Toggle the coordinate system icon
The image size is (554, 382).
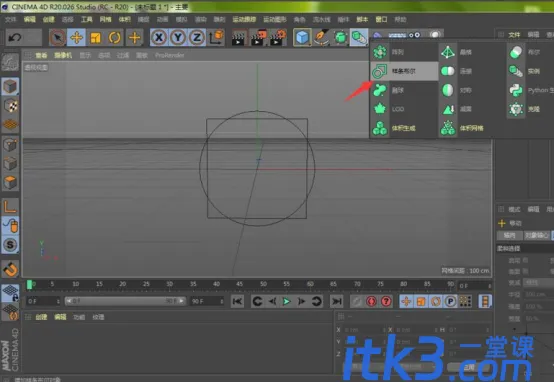[x=216, y=37]
